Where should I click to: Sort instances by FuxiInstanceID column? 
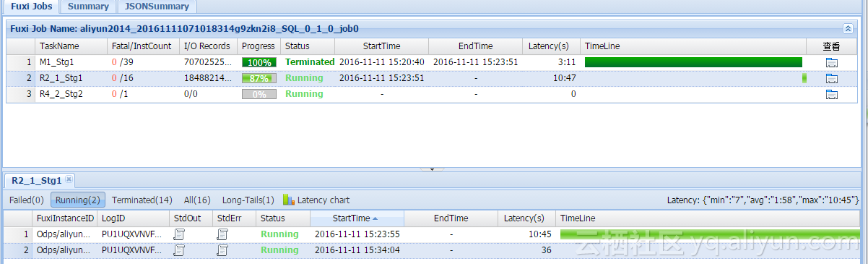click(x=65, y=218)
